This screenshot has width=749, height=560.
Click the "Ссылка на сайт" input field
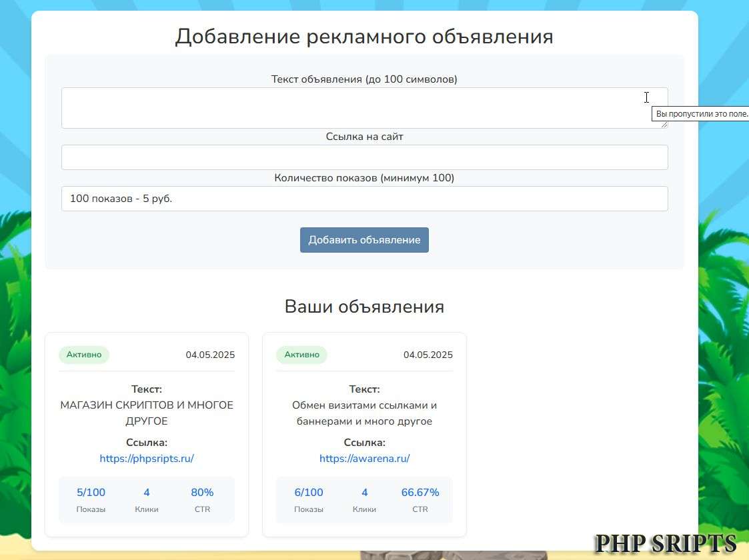click(364, 157)
